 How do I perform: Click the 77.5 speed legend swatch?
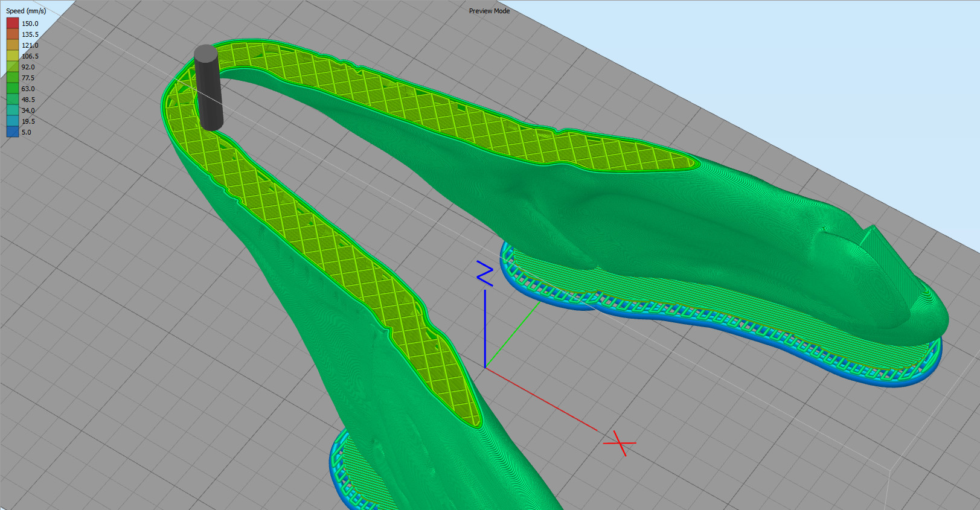[13, 78]
